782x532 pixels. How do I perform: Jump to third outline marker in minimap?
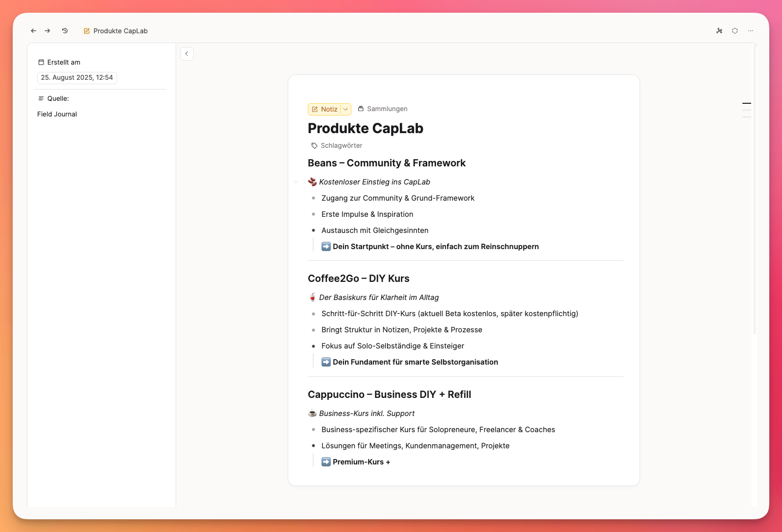(746, 117)
